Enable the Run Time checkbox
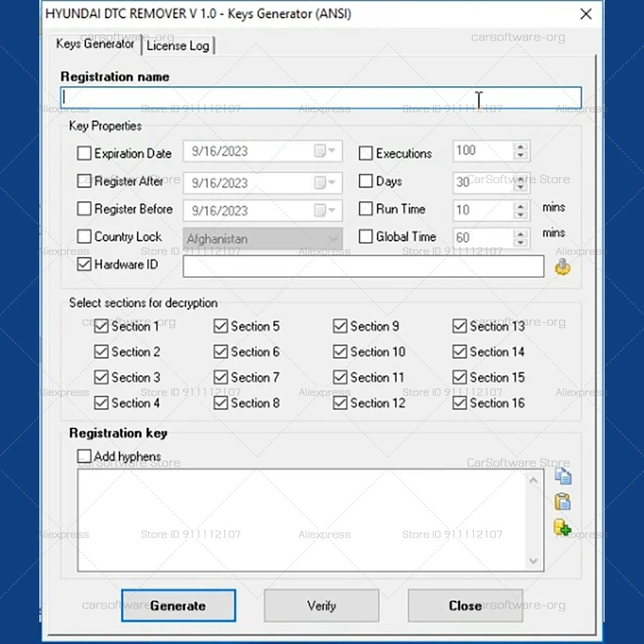The height and width of the screenshot is (644, 644). coord(366,209)
